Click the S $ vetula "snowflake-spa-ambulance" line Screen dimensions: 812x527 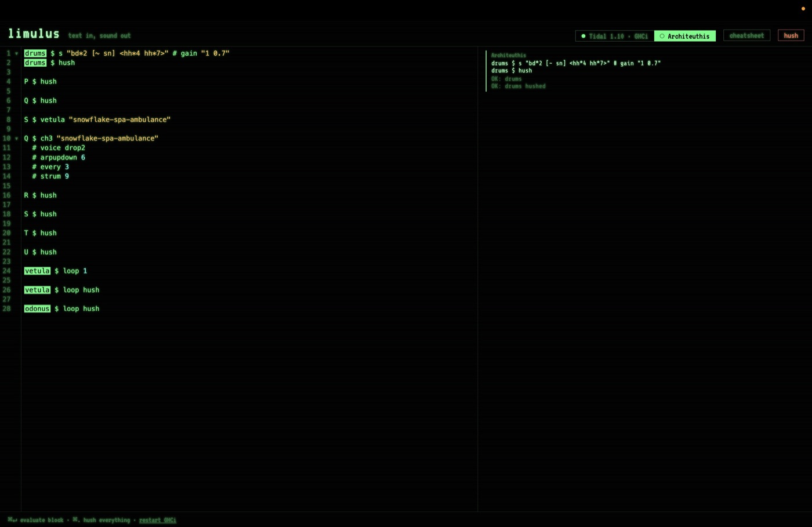point(97,119)
